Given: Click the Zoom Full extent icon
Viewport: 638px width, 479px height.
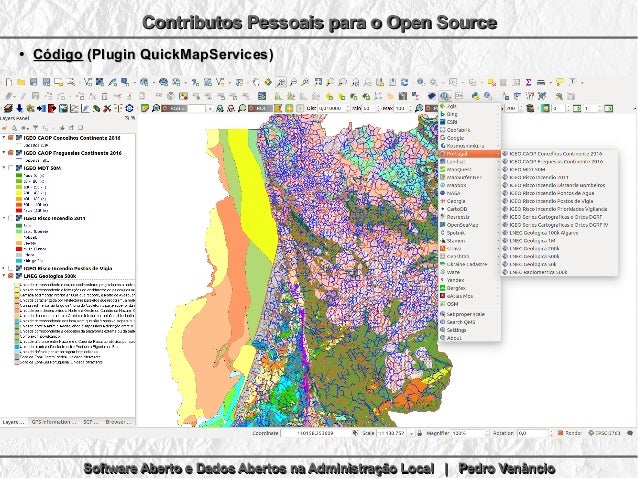Looking at the screenshot, I should coord(318,82).
